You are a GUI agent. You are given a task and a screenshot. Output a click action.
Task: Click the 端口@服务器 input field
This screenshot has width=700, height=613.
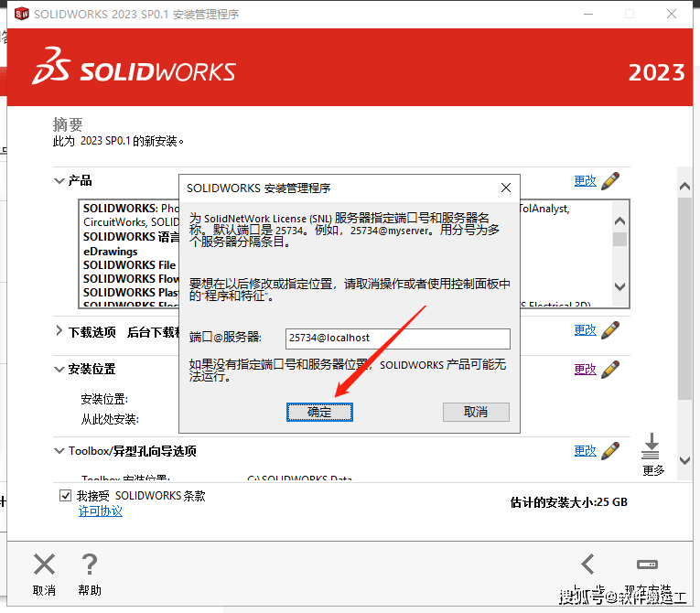(397, 339)
